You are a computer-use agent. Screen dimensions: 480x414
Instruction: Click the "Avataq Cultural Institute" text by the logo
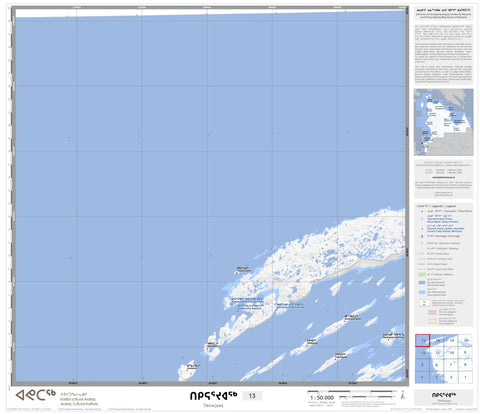click(79, 403)
